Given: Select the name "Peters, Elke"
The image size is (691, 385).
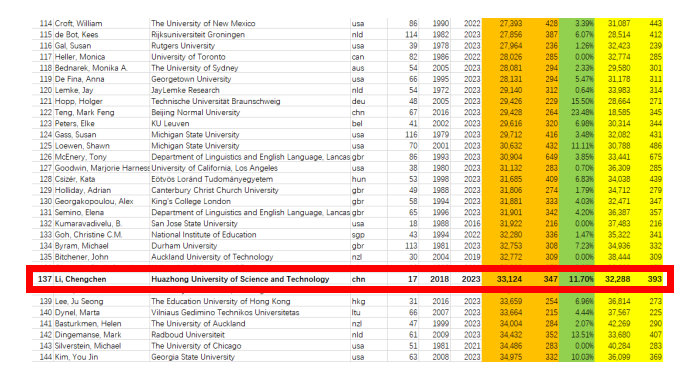Looking at the screenshot, I should (x=74, y=123).
